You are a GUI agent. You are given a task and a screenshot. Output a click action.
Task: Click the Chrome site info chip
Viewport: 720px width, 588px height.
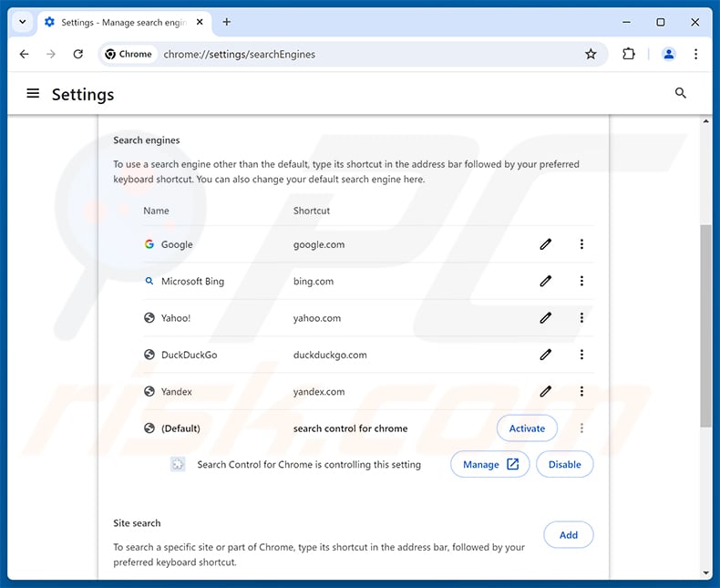pos(129,54)
